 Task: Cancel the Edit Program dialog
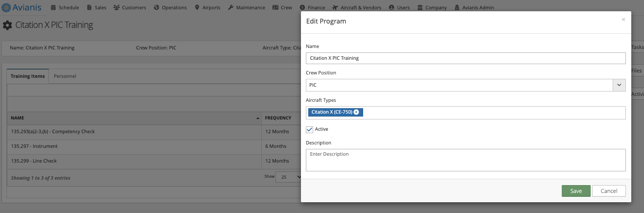[x=609, y=191]
